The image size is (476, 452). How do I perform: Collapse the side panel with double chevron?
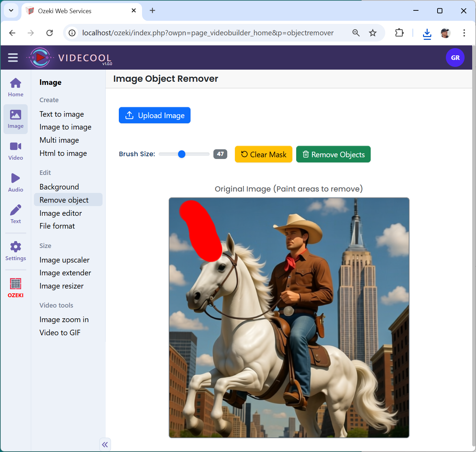(x=105, y=444)
